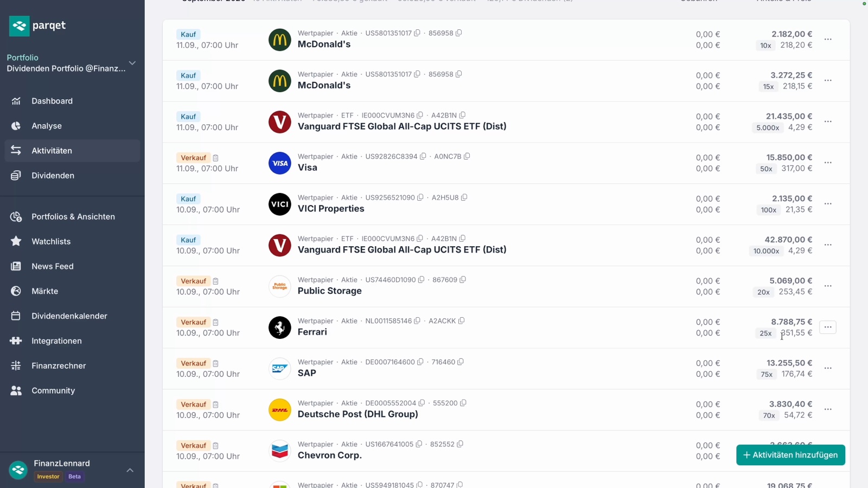
Task: Open options for Vanguard 10.000x row
Action: tap(828, 245)
